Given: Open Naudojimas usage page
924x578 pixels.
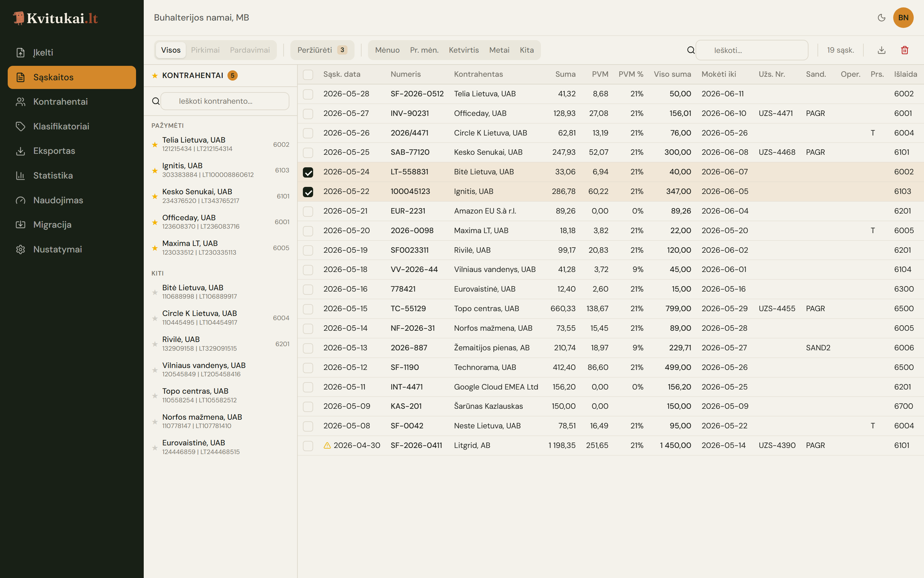Looking at the screenshot, I should click(72, 200).
